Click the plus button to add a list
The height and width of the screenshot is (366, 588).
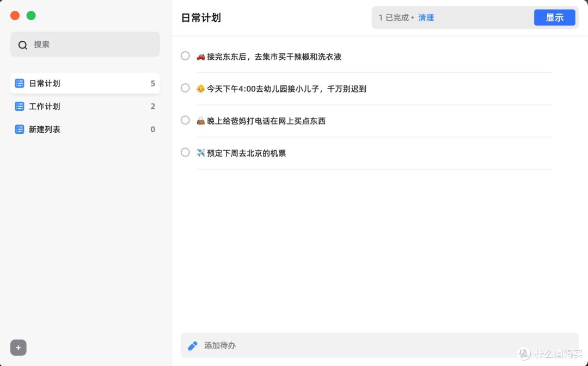tap(19, 348)
